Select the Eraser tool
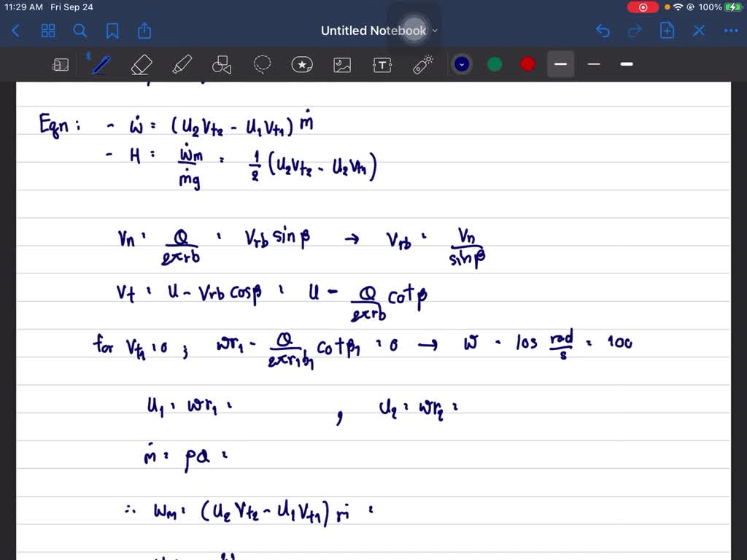747x560 pixels. 142,64
